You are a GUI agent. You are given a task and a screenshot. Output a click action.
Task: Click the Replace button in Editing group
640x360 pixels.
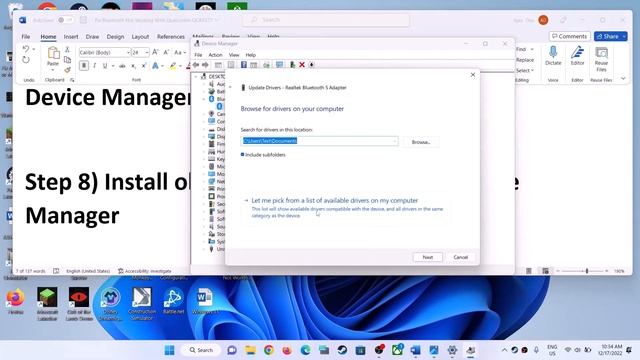click(525, 60)
